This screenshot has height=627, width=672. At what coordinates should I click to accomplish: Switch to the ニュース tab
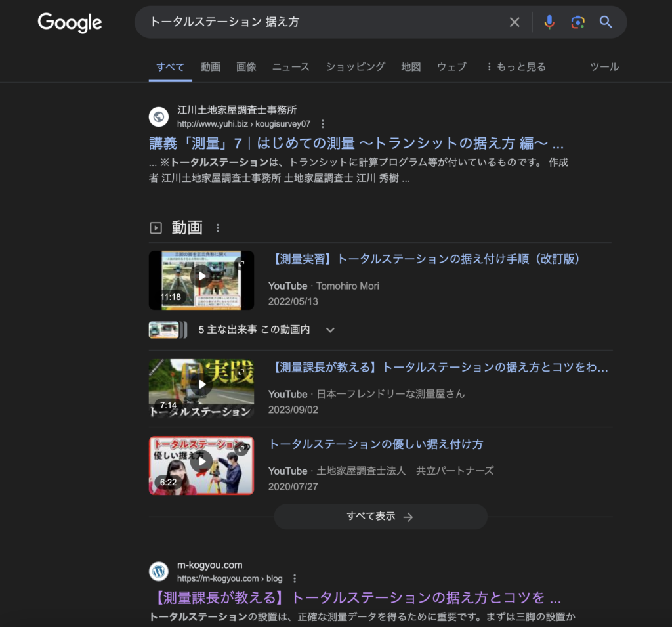point(291,66)
